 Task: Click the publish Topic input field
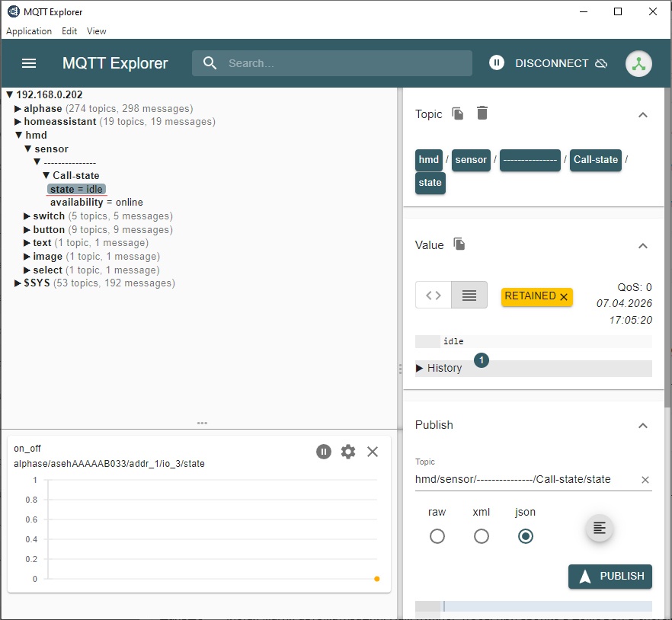(x=526, y=479)
